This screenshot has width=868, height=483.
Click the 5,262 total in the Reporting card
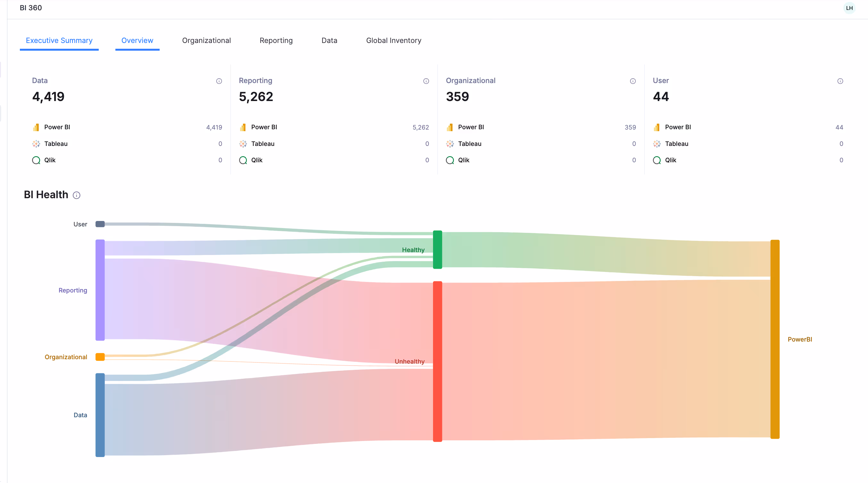pos(256,97)
